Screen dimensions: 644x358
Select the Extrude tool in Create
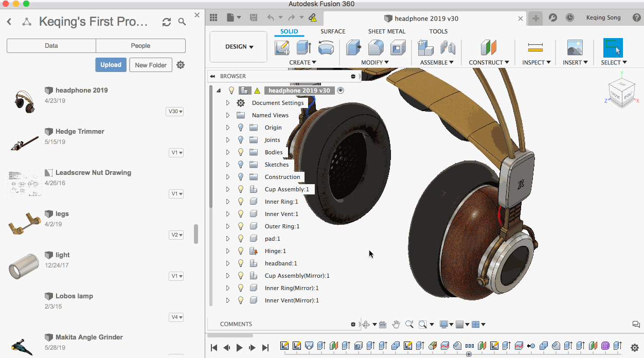303,48
